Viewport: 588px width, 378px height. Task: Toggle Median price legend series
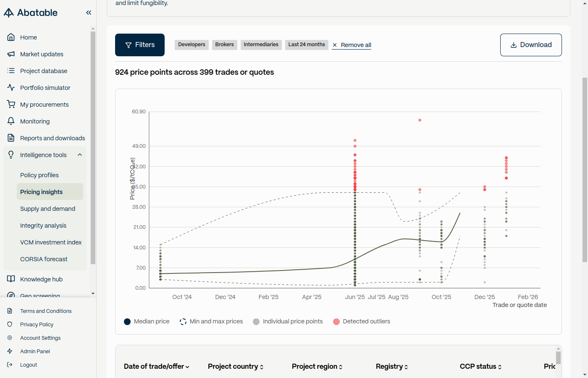coord(147,322)
